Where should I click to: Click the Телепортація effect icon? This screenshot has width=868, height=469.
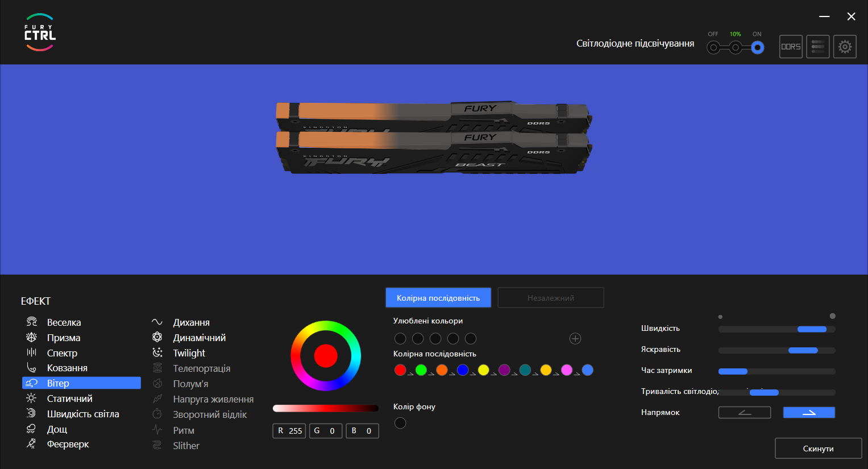(157, 368)
